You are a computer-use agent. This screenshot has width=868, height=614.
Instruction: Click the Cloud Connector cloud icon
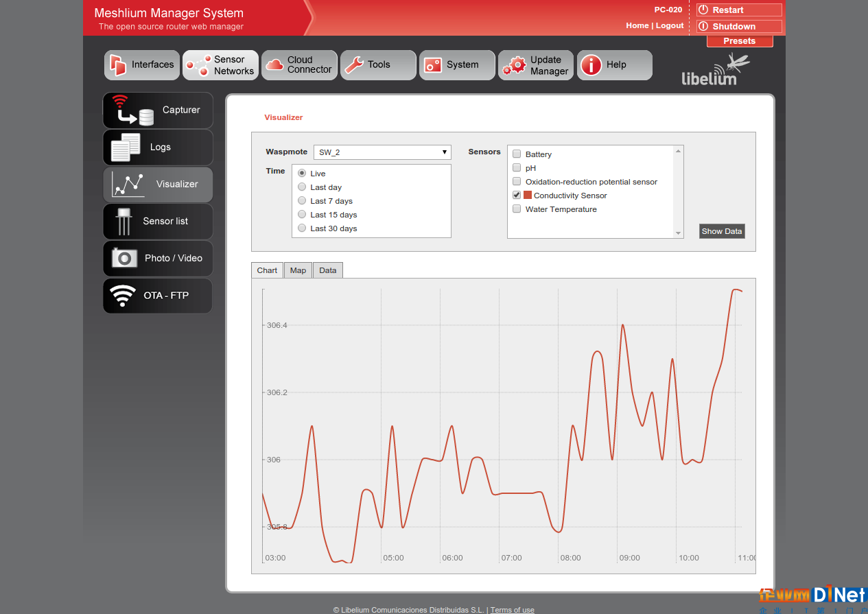pyautogui.click(x=274, y=65)
